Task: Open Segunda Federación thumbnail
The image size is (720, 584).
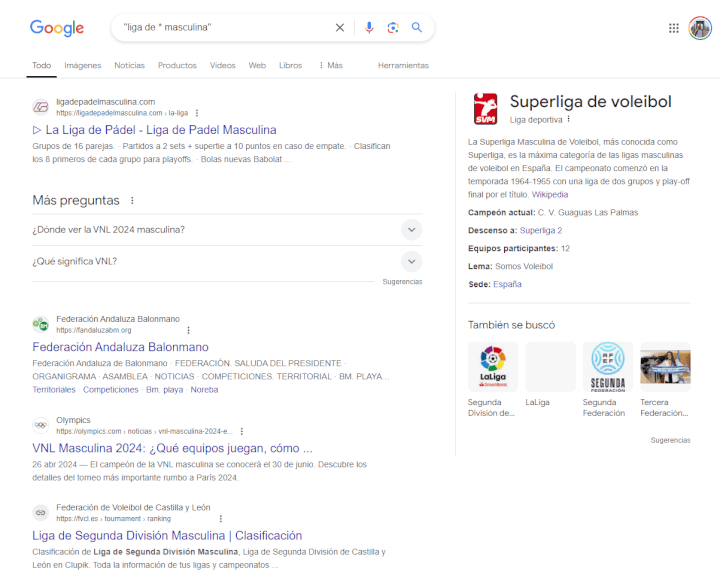Action: pyautogui.click(x=608, y=367)
